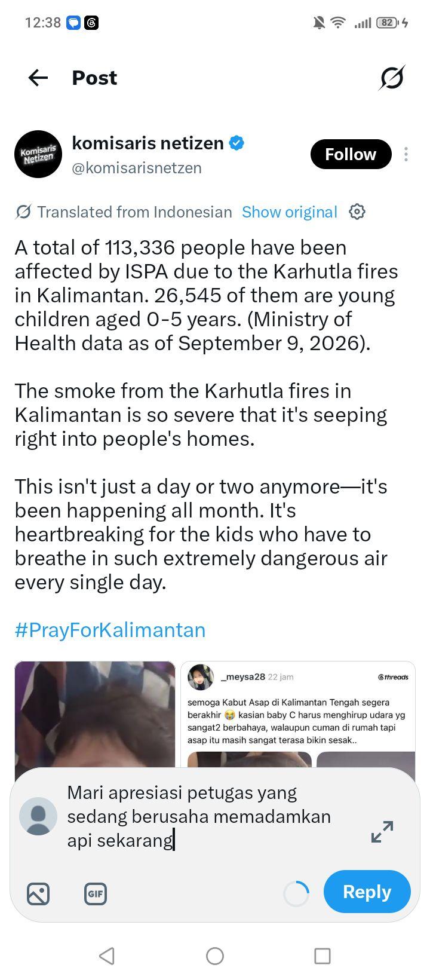
Task: Open the @komisarisnetzen handle
Action: [x=137, y=168]
